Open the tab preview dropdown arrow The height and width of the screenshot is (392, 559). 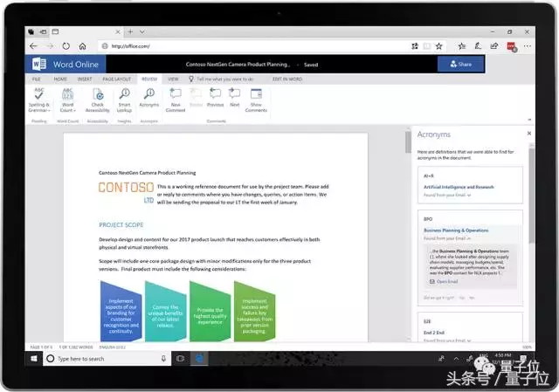pyautogui.click(x=141, y=31)
